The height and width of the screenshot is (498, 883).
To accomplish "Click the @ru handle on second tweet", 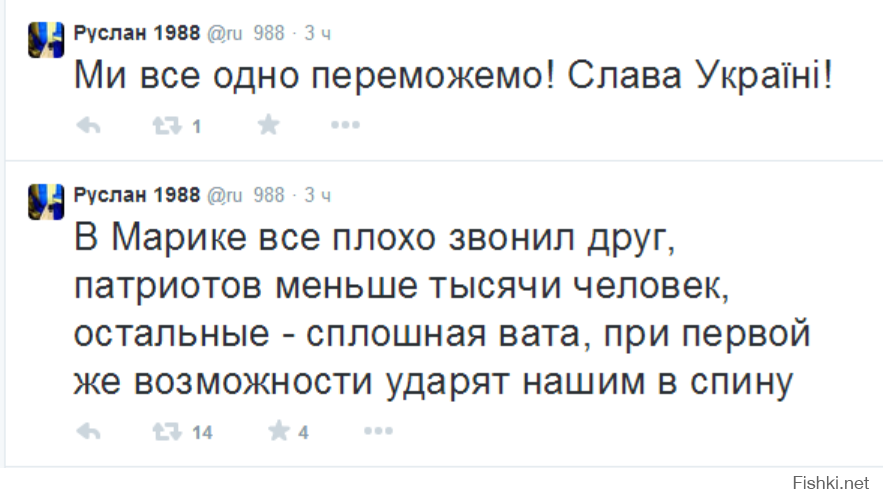I will tap(246, 195).
